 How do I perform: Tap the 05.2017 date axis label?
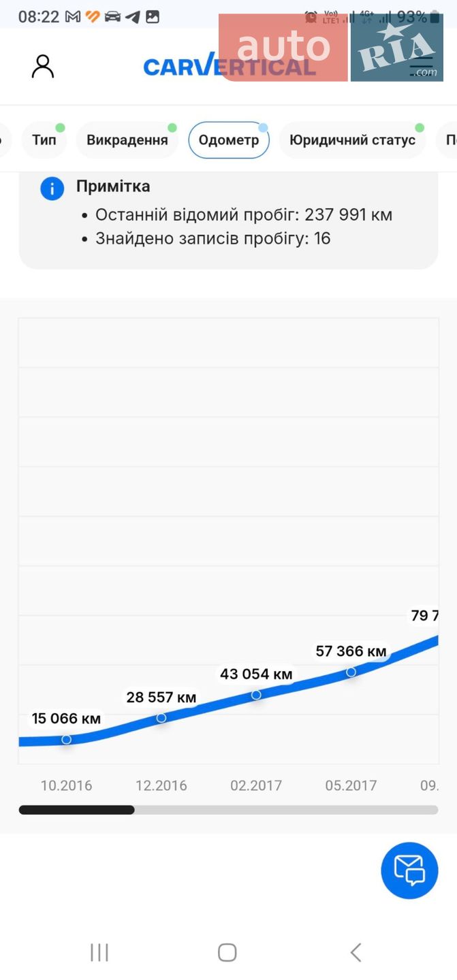pyautogui.click(x=351, y=785)
